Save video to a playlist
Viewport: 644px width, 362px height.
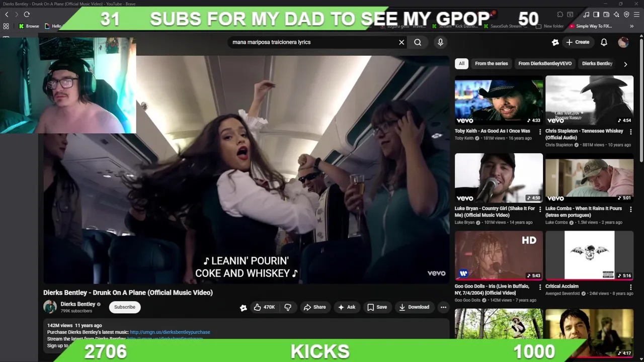point(377,307)
